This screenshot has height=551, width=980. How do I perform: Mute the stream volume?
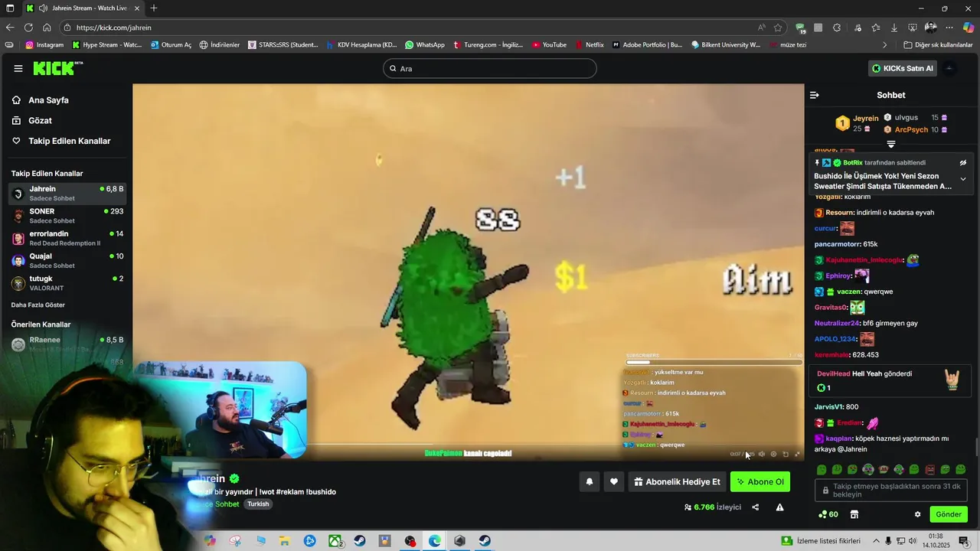pos(761,454)
